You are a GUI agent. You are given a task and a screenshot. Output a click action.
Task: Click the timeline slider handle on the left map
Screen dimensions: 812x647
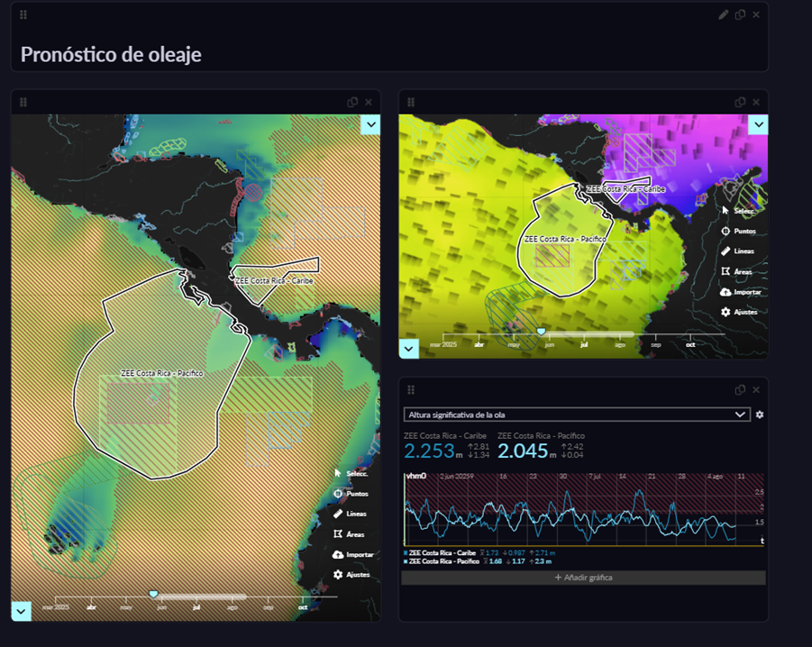pyautogui.click(x=153, y=595)
